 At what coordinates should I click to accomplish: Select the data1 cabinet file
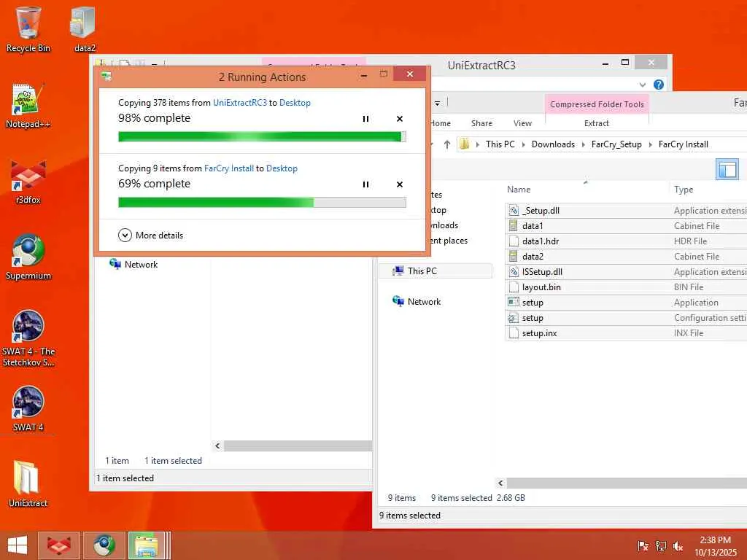coord(626,226)
